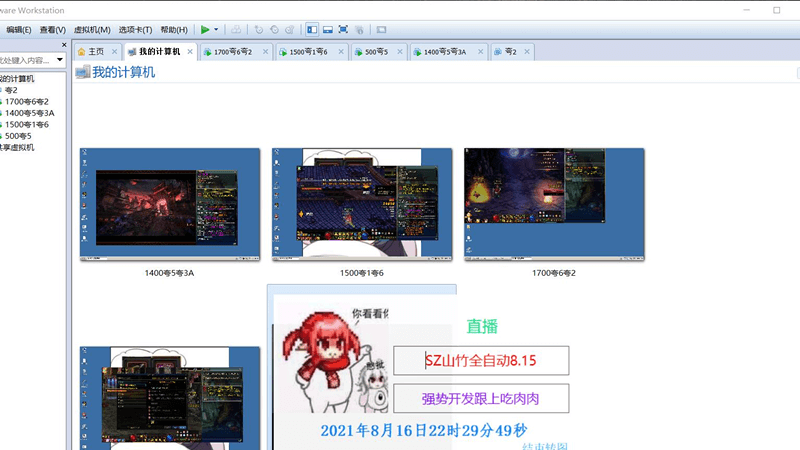Toggle the library sidebar view icon
Image resolution: width=800 pixels, height=450 pixels.
(312, 30)
